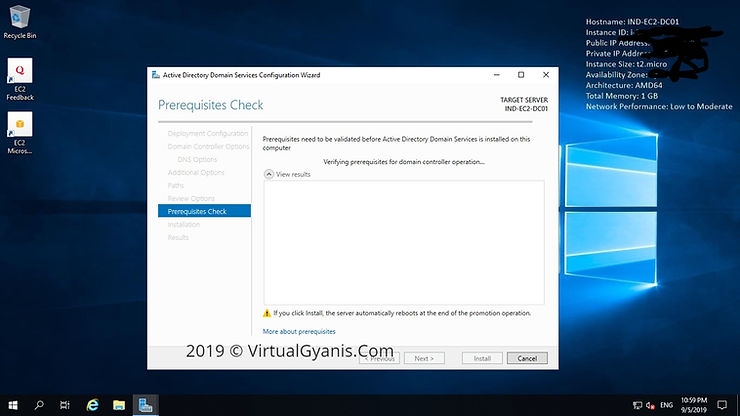Screen dimensions: 740x416
Task: Click the ENG language indicator
Action: (667, 405)
